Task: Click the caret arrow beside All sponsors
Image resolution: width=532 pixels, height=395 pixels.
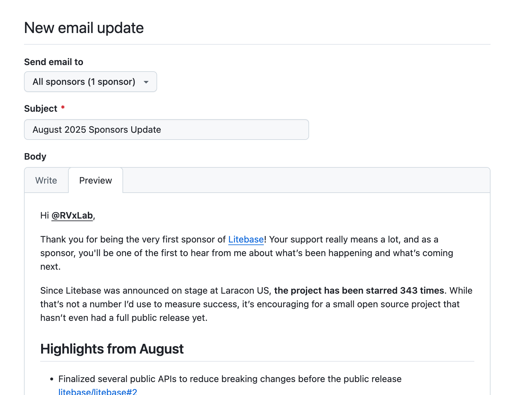Action: click(146, 82)
